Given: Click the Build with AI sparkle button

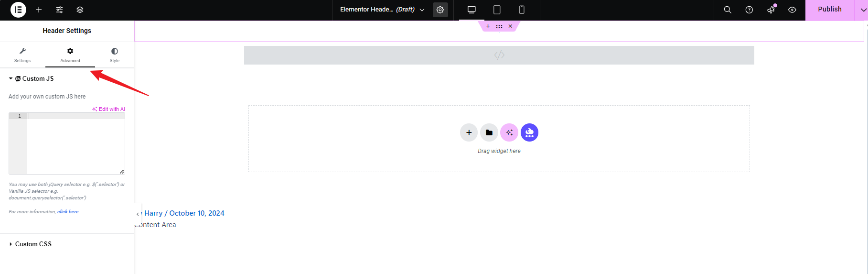Looking at the screenshot, I should [509, 132].
